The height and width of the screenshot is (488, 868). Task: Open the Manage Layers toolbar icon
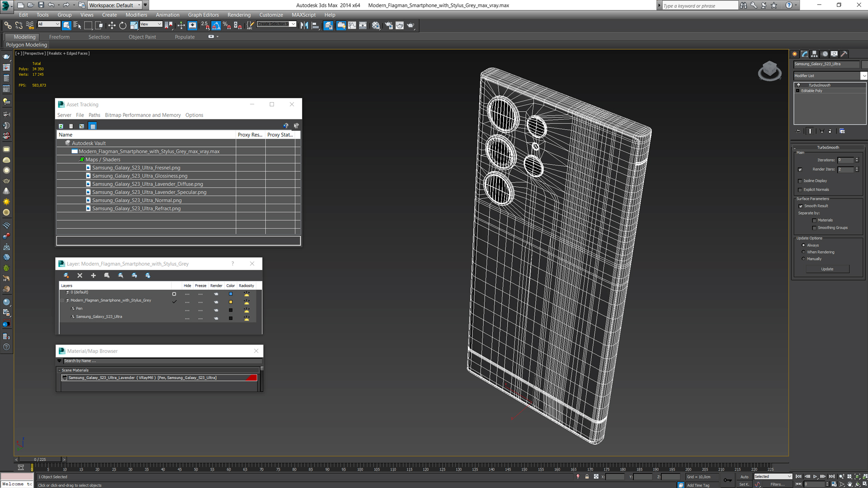coord(329,25)
